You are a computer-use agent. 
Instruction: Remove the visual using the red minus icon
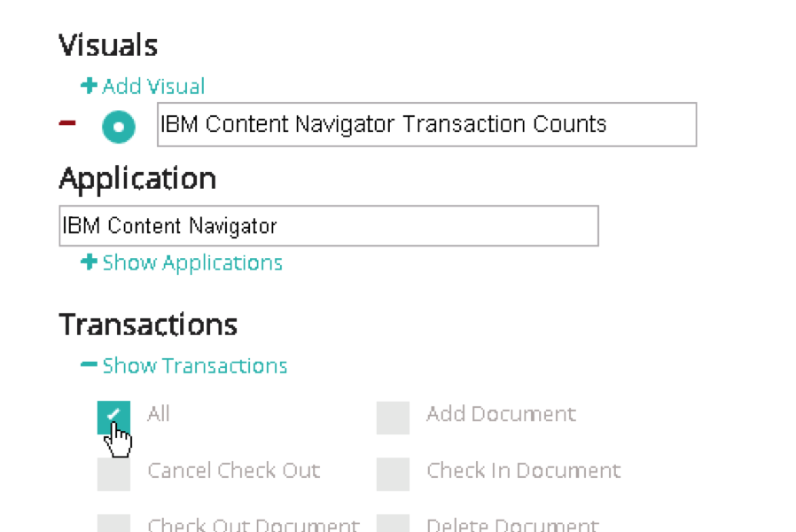[x=67, y=123]
